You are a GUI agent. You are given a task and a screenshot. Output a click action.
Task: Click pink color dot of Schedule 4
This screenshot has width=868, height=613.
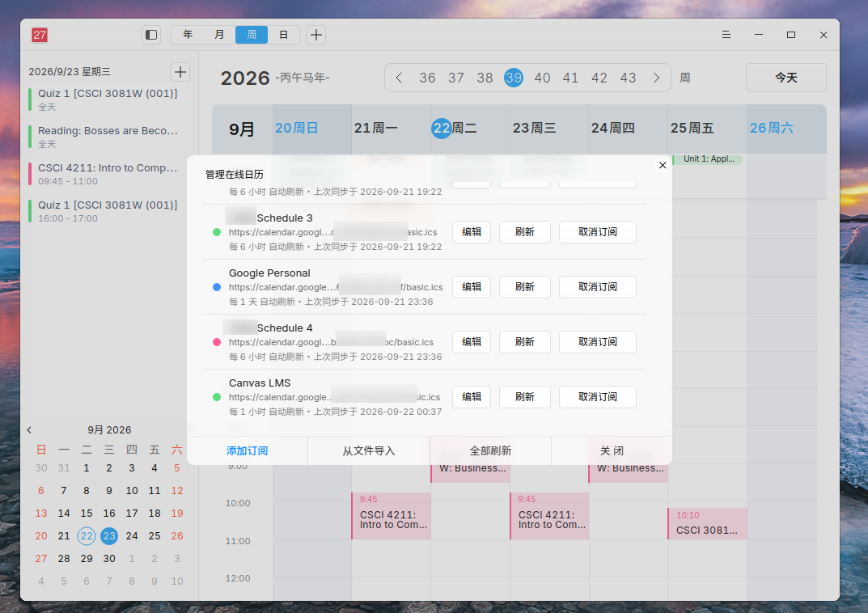click(x=217, y=342)
